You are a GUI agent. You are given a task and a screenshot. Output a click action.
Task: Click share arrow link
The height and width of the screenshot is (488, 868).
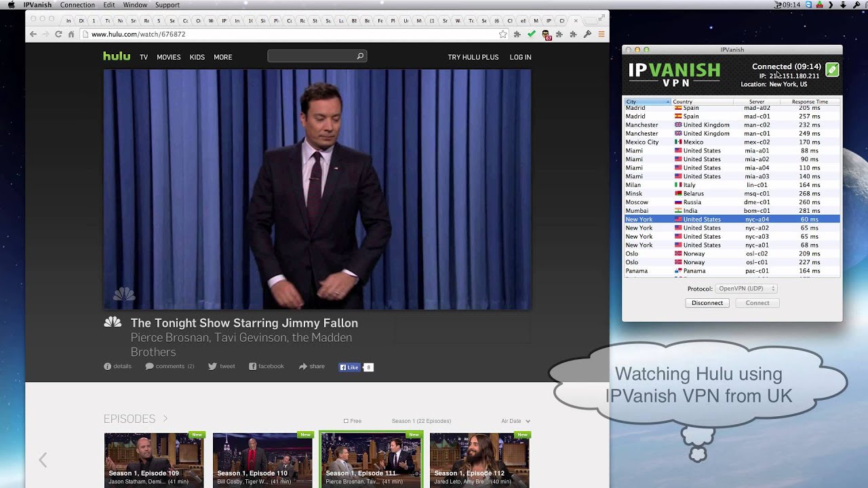pyautogui.click(x=311, y=366)
